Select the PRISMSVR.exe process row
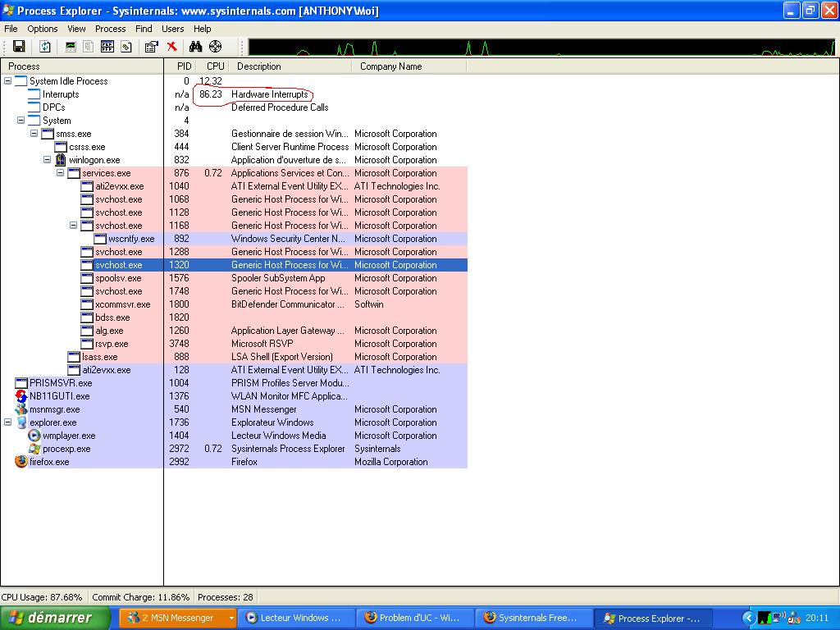Image resolution: width=840 pixels, height=630 pixels. pos(234,383)
